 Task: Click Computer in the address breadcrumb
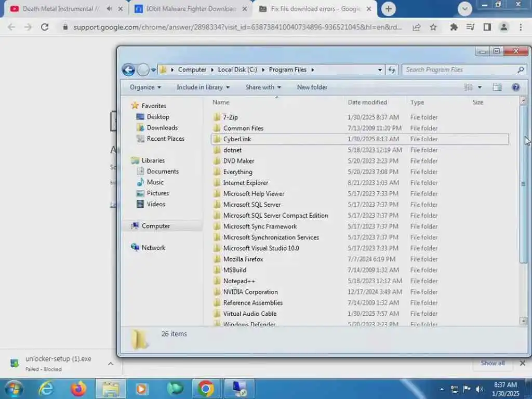click(192, 70)
